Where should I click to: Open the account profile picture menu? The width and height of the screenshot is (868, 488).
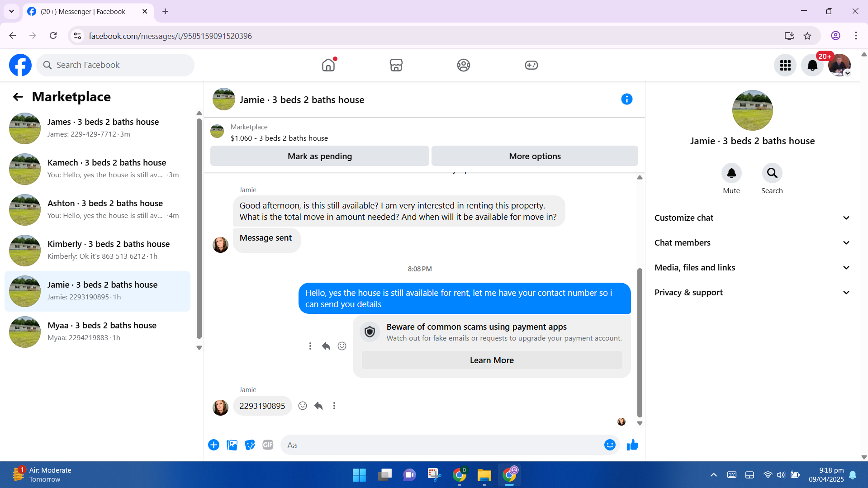coord(840,66)
